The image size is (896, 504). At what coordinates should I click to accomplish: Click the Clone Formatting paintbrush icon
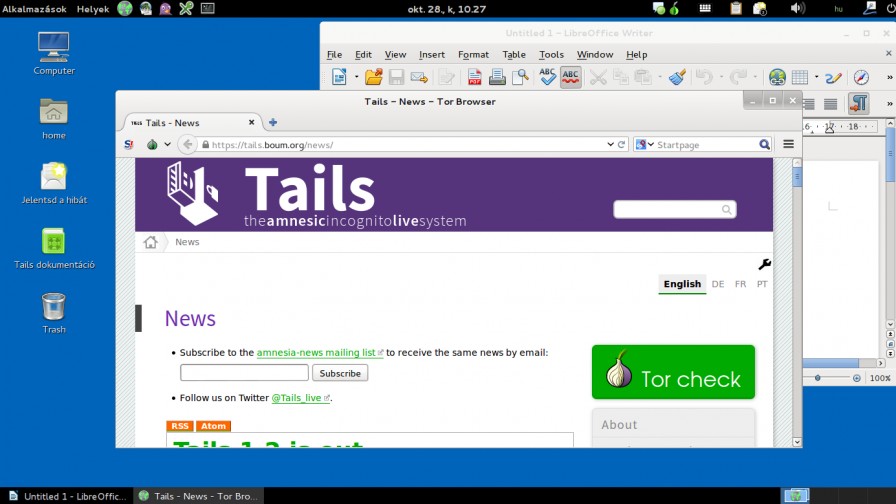point(677,77)
